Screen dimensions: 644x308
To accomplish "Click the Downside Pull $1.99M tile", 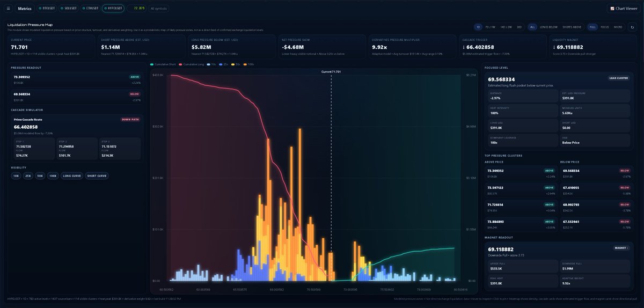I will (595, 267).
